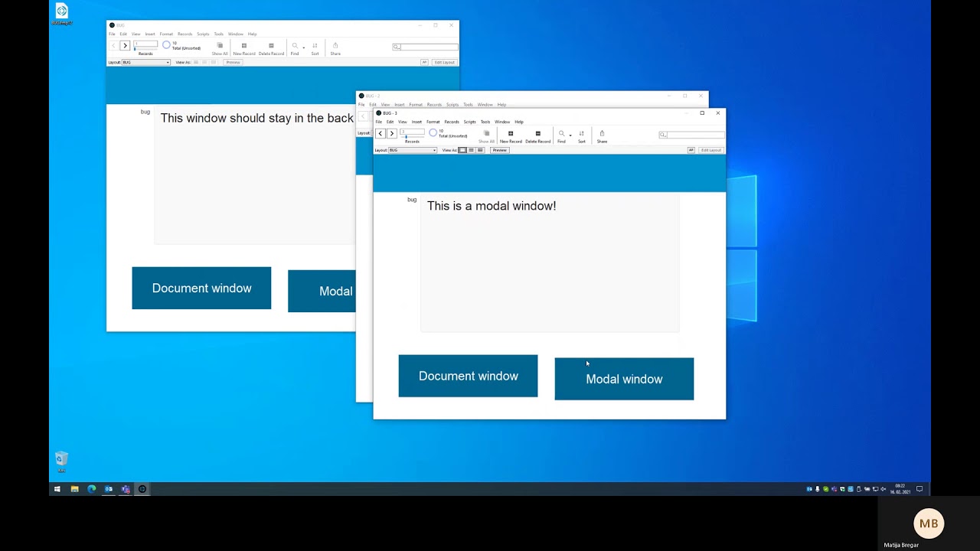
Task: Click Sort icon in BUG - 3 window
Action: [582, 133]
